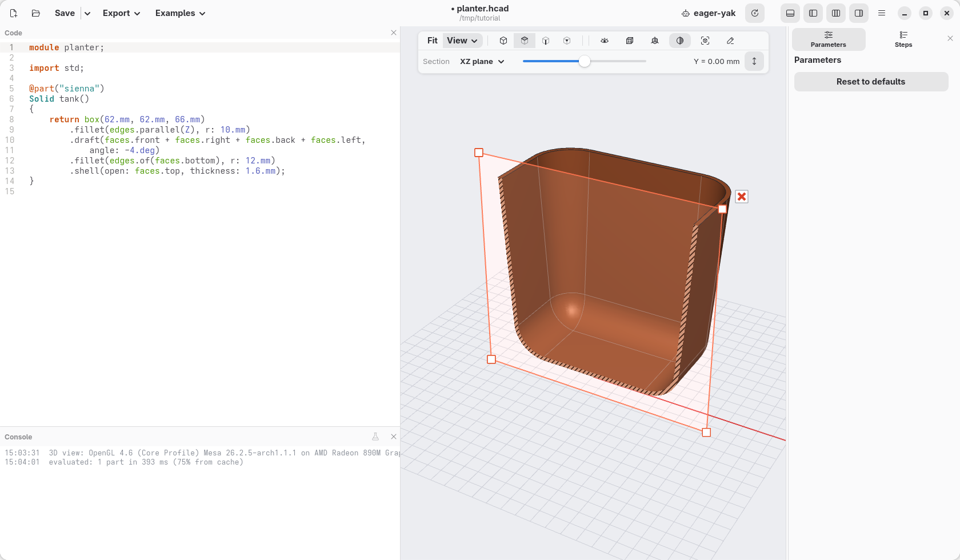Click Fit in the viewport toolbar
Viewport: 960px width, 560px height.
point(432,41)
